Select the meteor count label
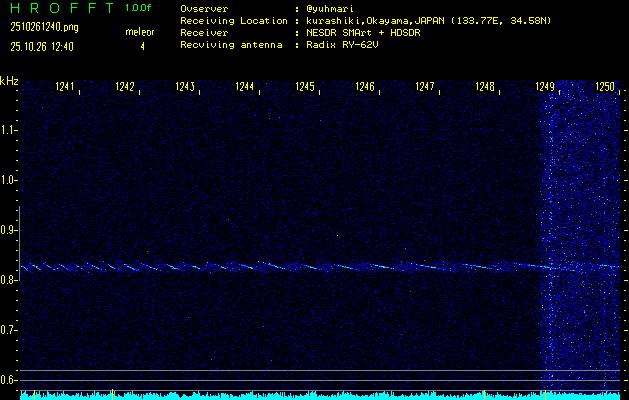The height and width of the screenshot is (400, 629). 139,33
